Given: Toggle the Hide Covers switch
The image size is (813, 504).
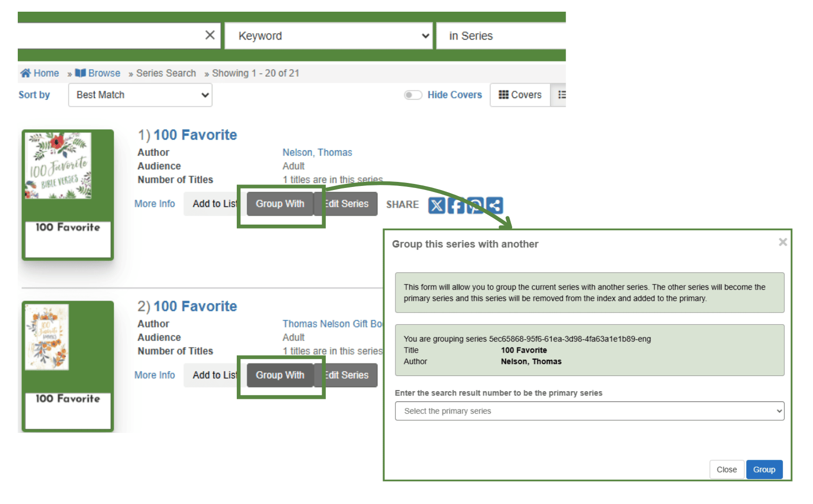Looking at the screenshot, I should pyautogui.click(x=413, y=95).
